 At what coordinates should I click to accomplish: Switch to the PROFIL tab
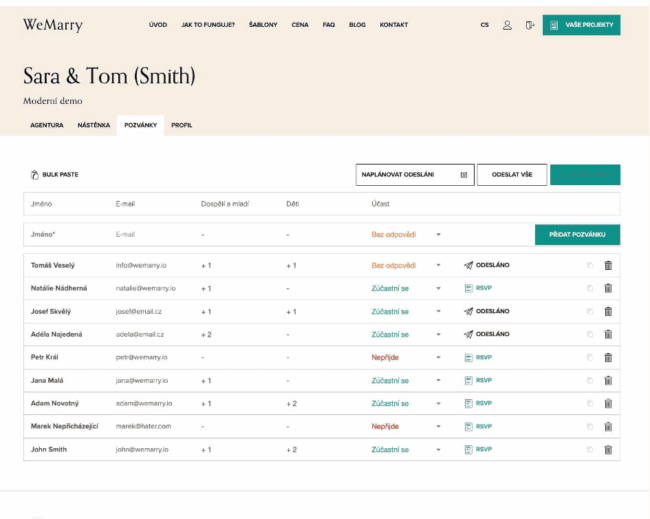coord(182,125)
